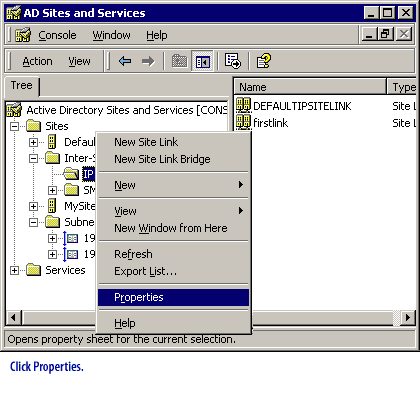Expand the Default site node
This screenshot has height=400, width=420.
point(33,142)
